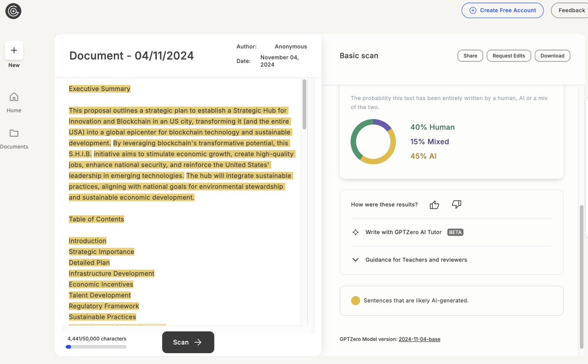Click document title Document - 04/11/2024

pos(131,56)
